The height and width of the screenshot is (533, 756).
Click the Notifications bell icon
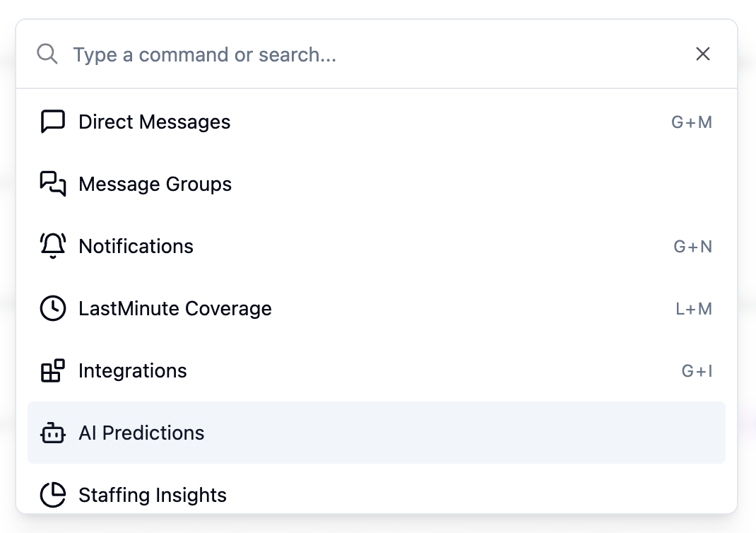(52, 246)
